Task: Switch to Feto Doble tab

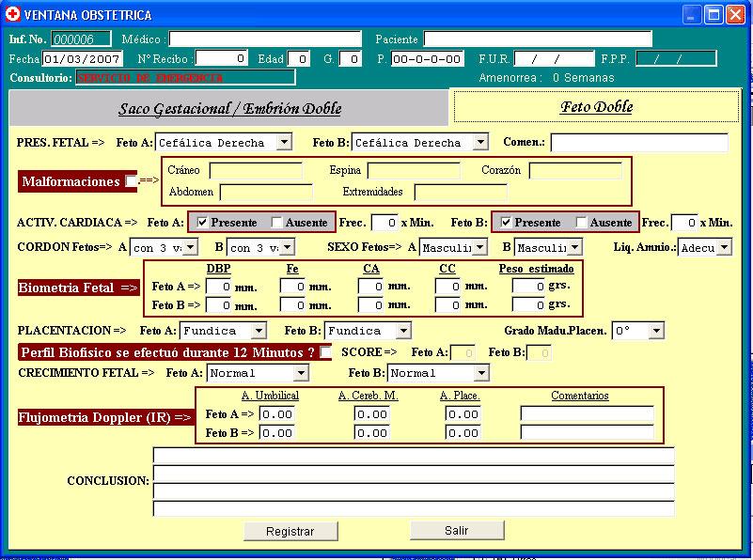Action: point(596,106)
